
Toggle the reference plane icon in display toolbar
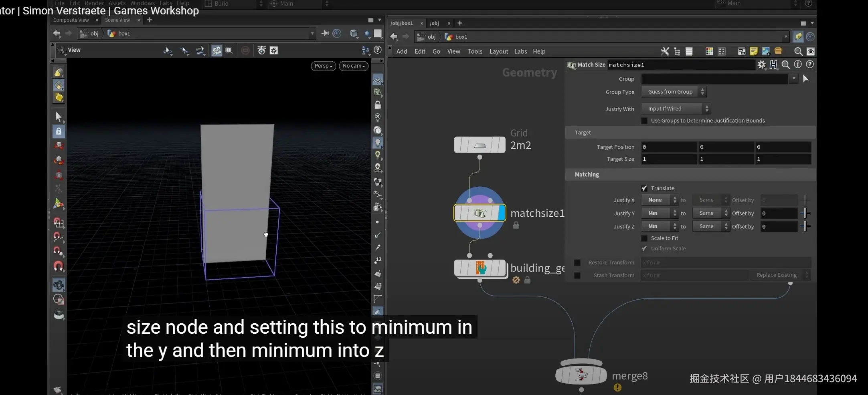[x=378, y=80]
